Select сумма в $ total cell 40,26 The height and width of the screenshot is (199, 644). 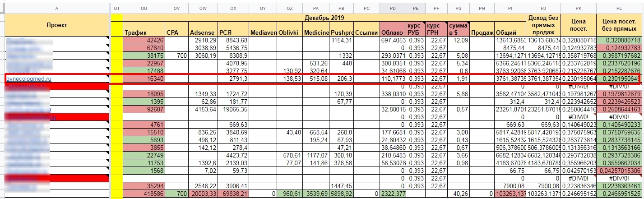(458, 194)
